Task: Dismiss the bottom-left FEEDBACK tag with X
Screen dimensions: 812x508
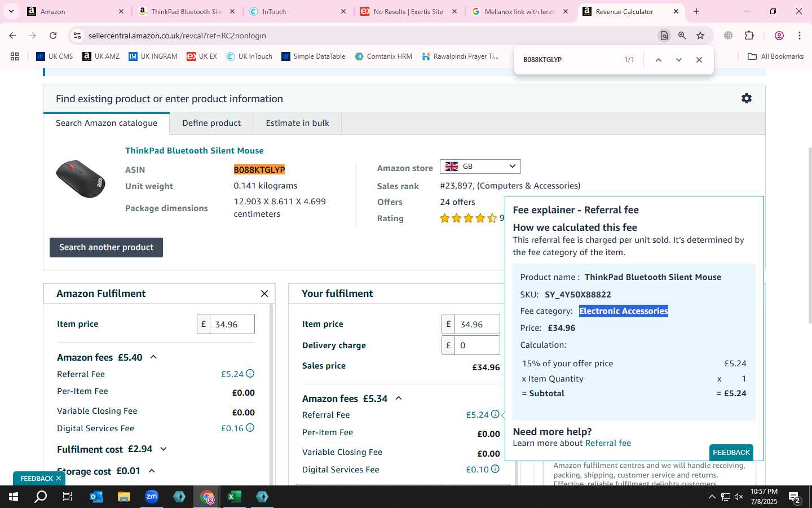Action: [x=59, y=479]
